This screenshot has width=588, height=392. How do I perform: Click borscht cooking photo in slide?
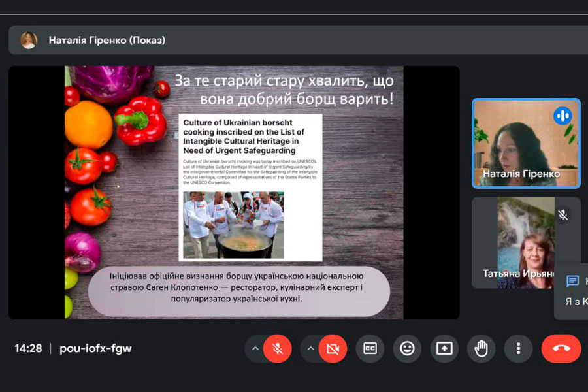(233, 225)
